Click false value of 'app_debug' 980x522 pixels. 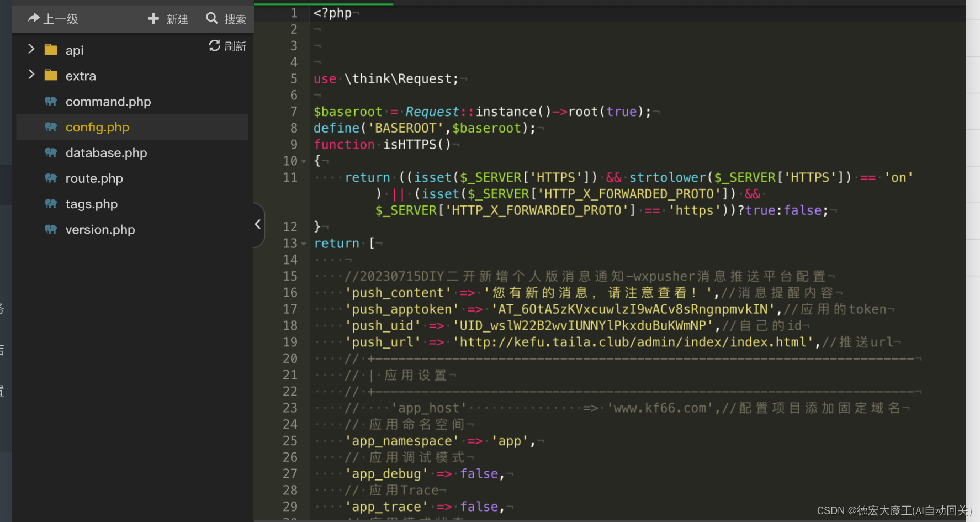479,474
